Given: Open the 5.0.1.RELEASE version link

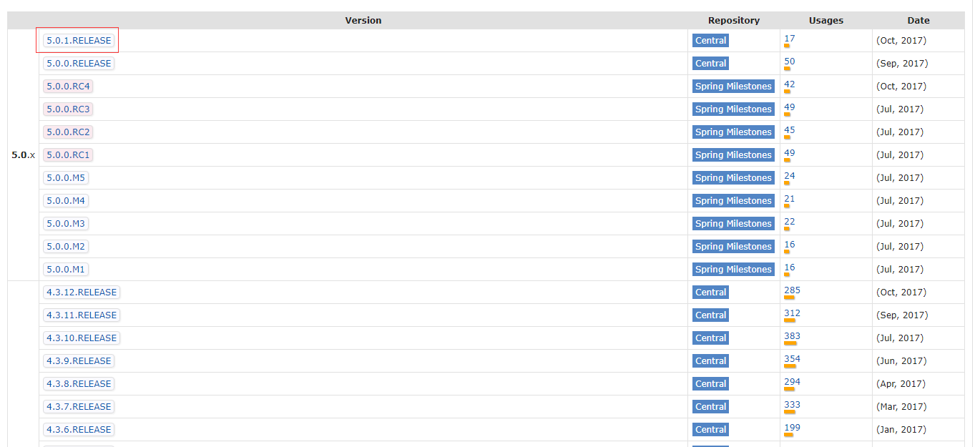Looking at the screenshot, I should click(79, 41).
